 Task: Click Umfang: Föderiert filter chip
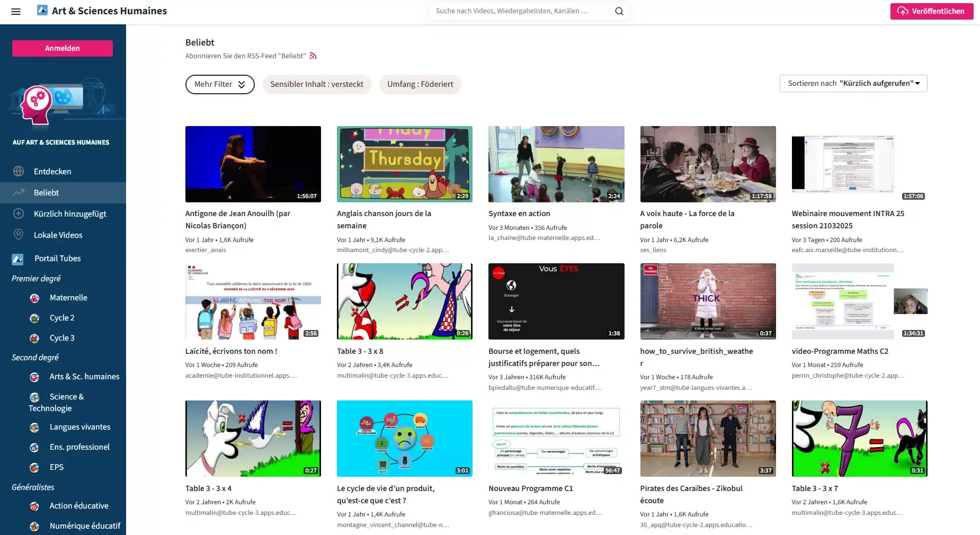[x=420, y=84]
